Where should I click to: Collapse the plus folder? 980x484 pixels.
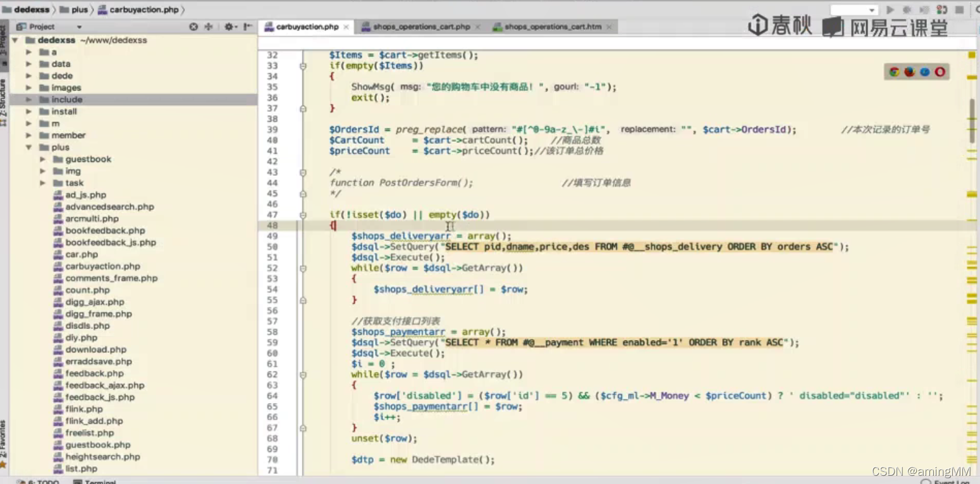pos(28,147)
